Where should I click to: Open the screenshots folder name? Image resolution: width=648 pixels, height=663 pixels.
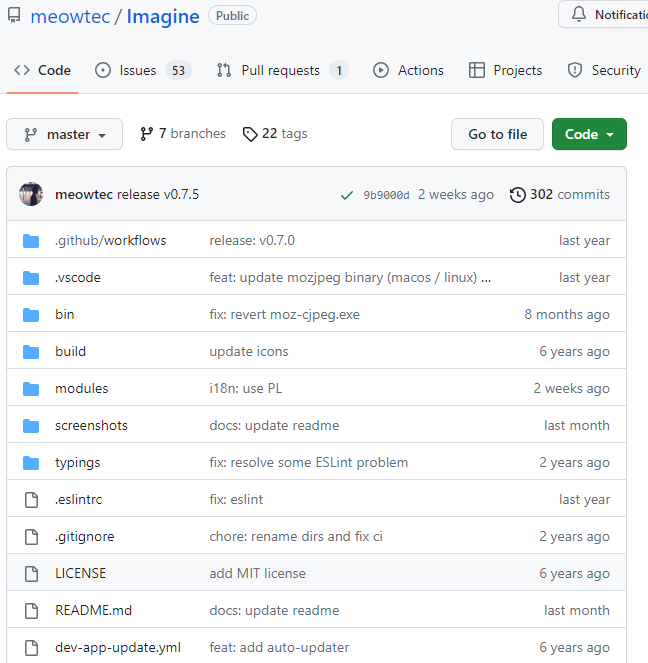tap(91, 426)
